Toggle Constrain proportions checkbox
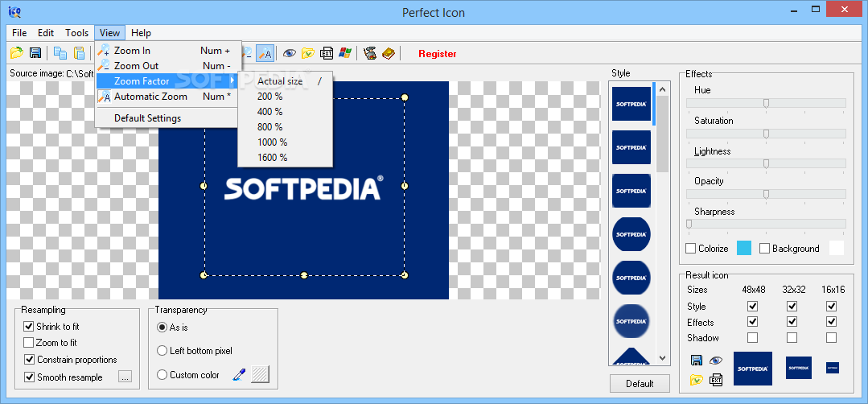The height and width of the screenshot is (404, 868). [x=29, y=360]
